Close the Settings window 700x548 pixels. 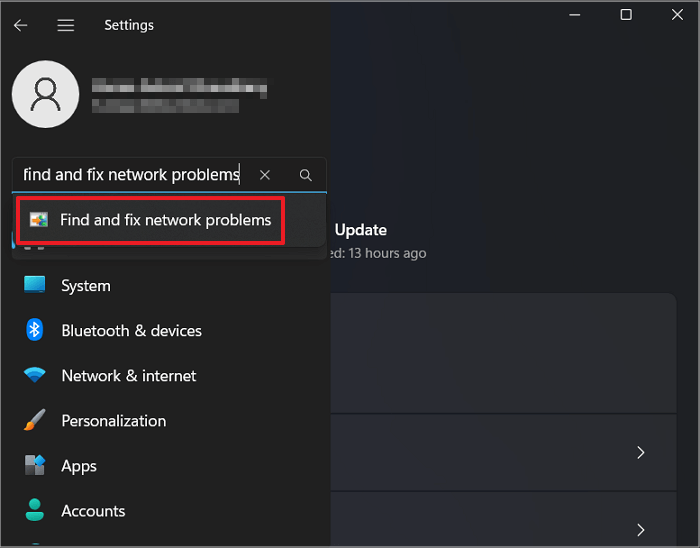tap(675, 15)
